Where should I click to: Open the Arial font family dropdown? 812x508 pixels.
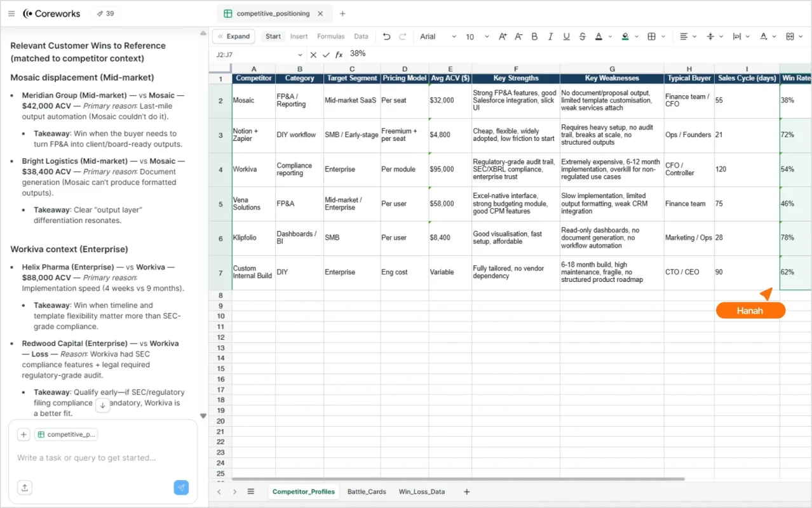coord(438,37)
